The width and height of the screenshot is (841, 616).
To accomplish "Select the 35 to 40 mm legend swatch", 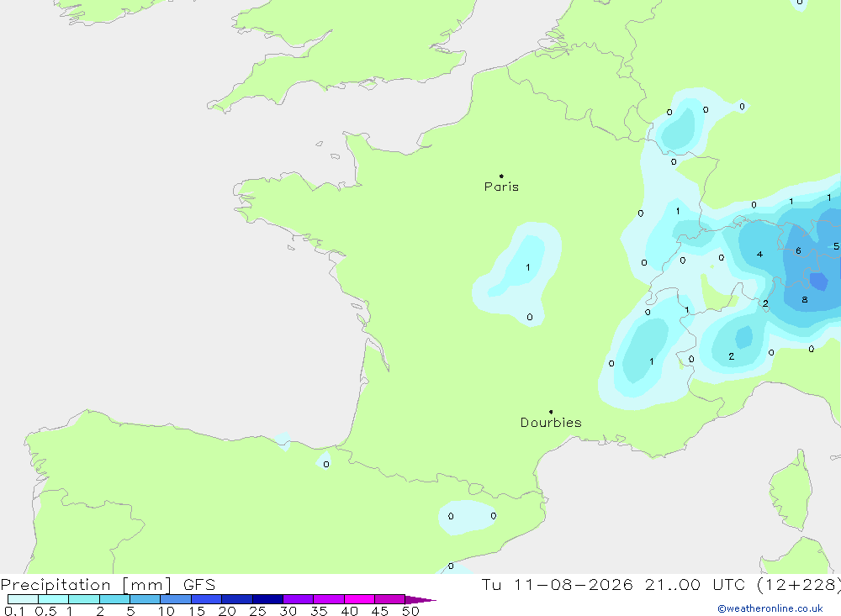I will pyautogui.click(x=329, y=599).
